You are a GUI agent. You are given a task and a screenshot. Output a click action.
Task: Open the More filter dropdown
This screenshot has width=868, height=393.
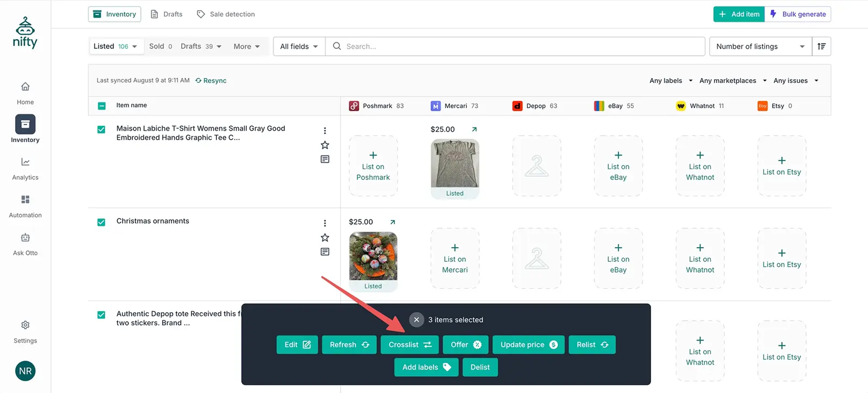[x=247, y=47]
